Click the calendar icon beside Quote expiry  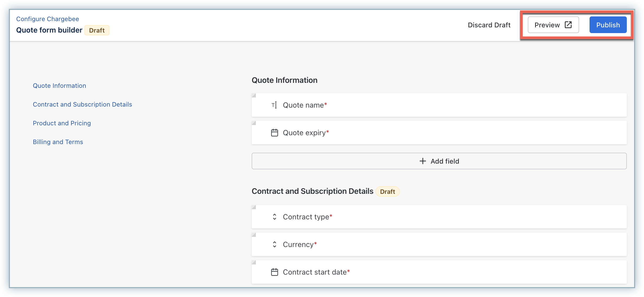tap(274, 133)
